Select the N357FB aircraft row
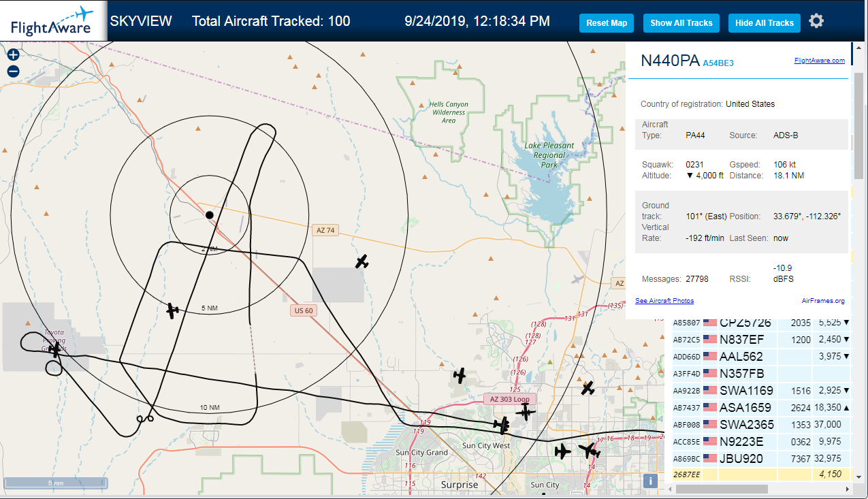The image size is (868, 499). 761,373
